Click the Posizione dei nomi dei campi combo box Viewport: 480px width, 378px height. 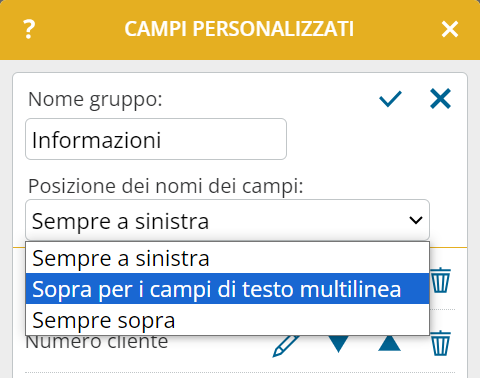[x=227, y=220]
